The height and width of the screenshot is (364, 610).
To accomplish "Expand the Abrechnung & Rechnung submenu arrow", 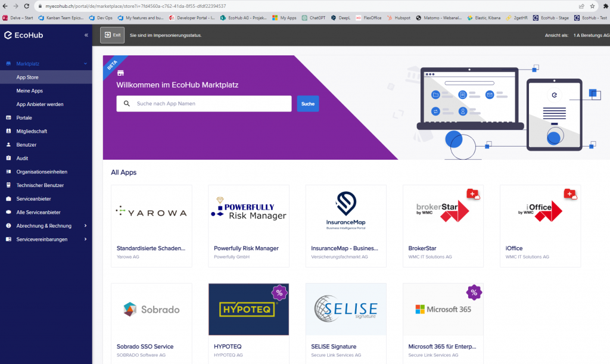I will (x=86, y=226).
